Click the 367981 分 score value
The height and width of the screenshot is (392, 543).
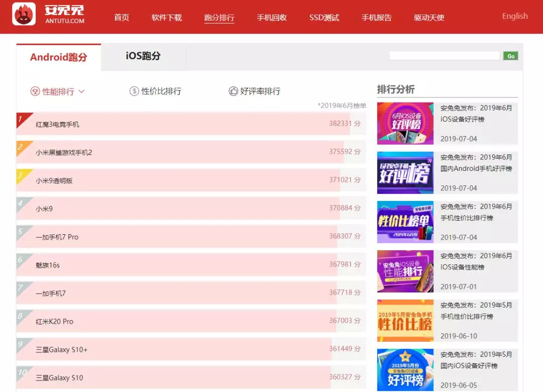[344, 264]
